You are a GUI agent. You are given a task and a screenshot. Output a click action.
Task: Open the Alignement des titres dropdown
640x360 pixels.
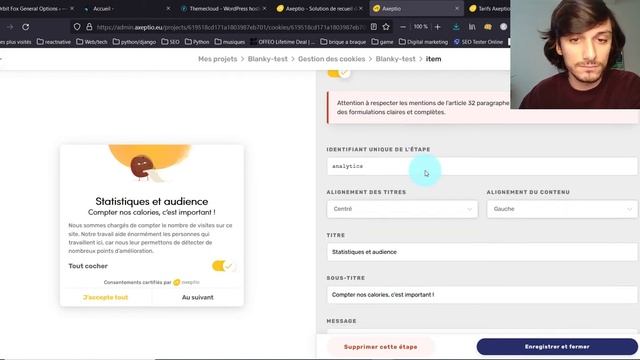[x=402, y=209]
